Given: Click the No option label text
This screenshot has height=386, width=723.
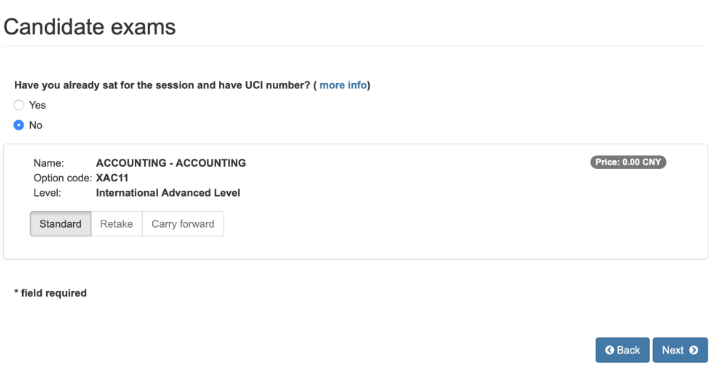Looking at the screenshot, I should coord(36,125).
